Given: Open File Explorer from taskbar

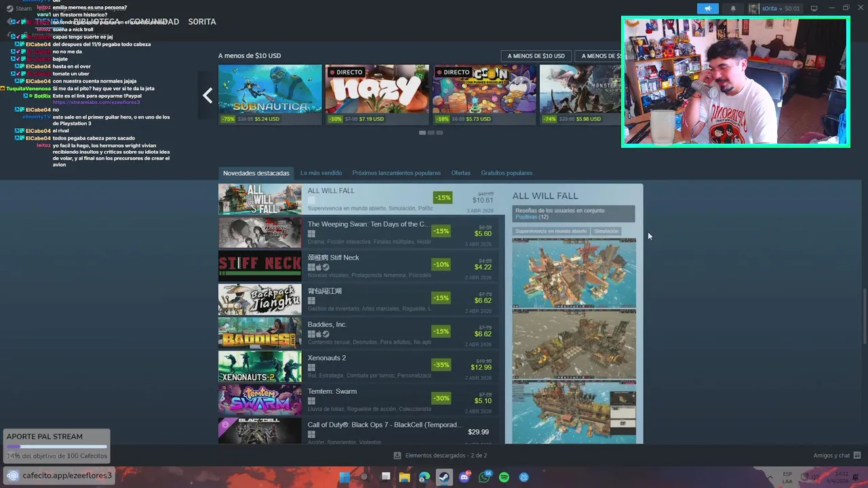Looking at the screenshot, I should pos(405,477).
